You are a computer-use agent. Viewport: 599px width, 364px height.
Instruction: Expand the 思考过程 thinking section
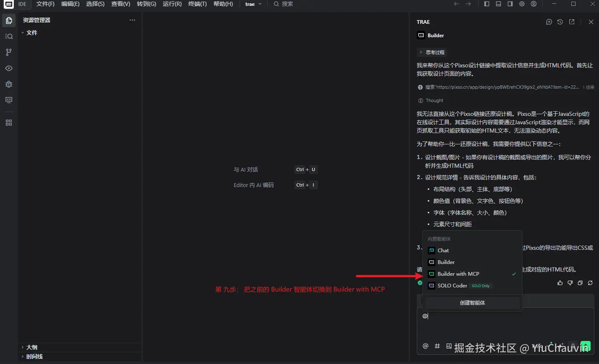click(432, 52)
